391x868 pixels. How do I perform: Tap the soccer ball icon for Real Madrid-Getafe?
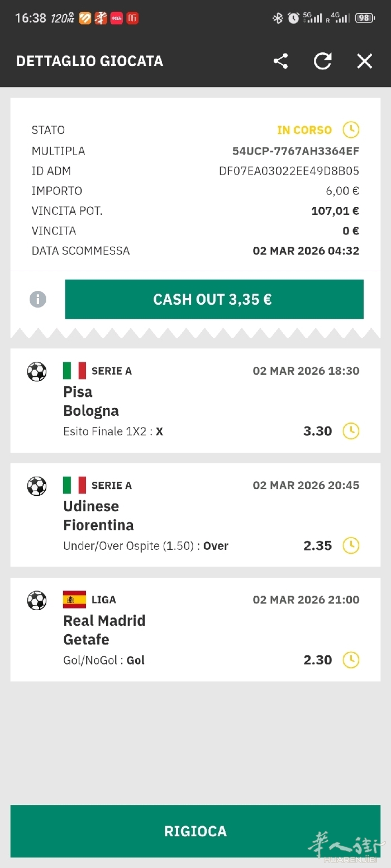pyautogui.click(x=37, y=601)
